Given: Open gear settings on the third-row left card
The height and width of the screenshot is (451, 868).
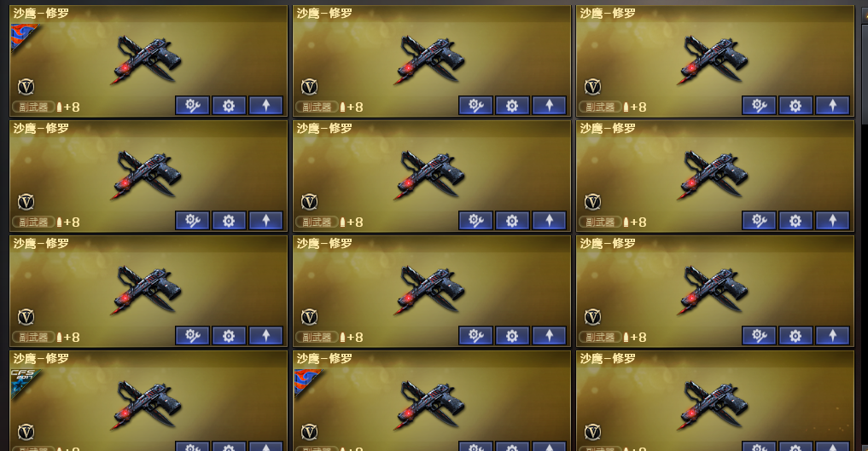Looking at the screenshot, I should pyautogui.click(x=229, y=336).
